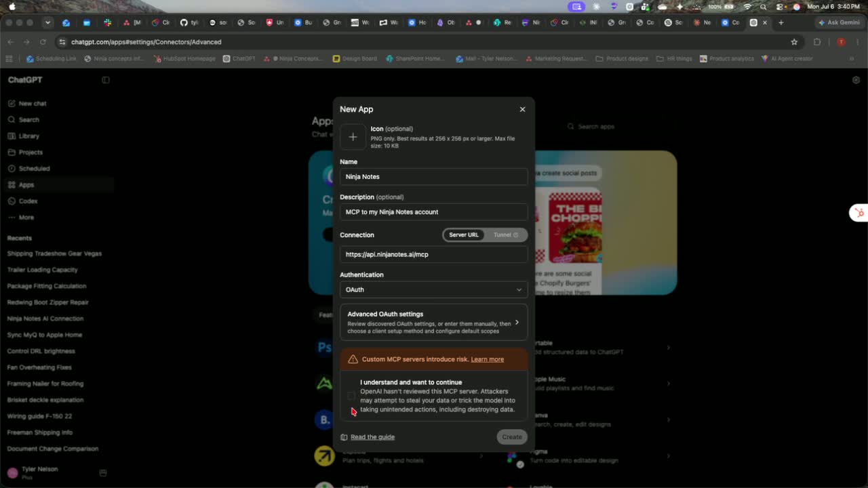Open a new browser tab with the plus
The width and height of the screenshot is (868, 488).
pos(781,22)
